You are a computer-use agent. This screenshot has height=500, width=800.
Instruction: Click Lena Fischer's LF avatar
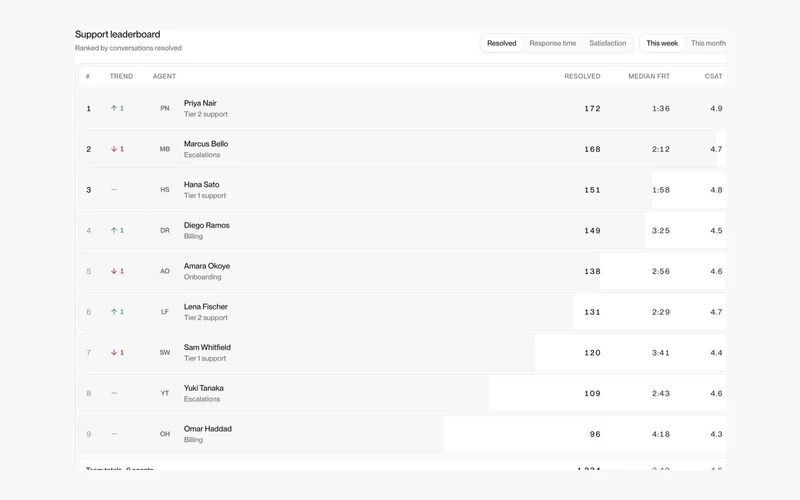[164, 312]
